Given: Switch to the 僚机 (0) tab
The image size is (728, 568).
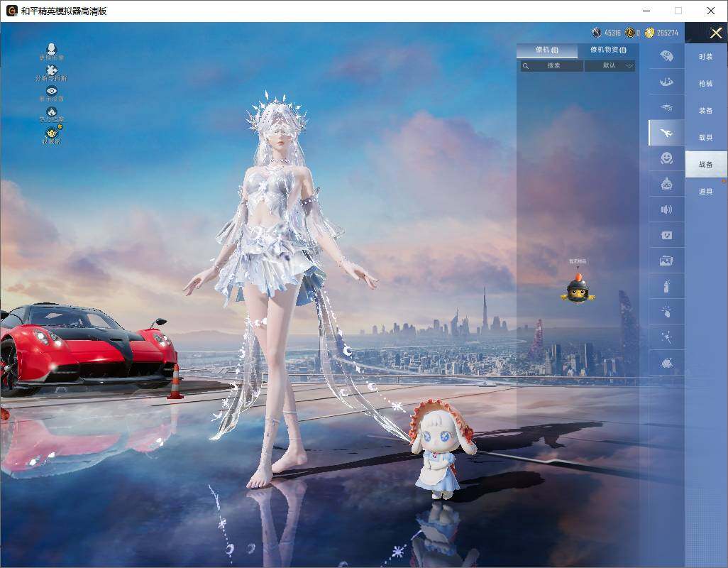Looking at the screenshot, I should (x=547, y=50).
